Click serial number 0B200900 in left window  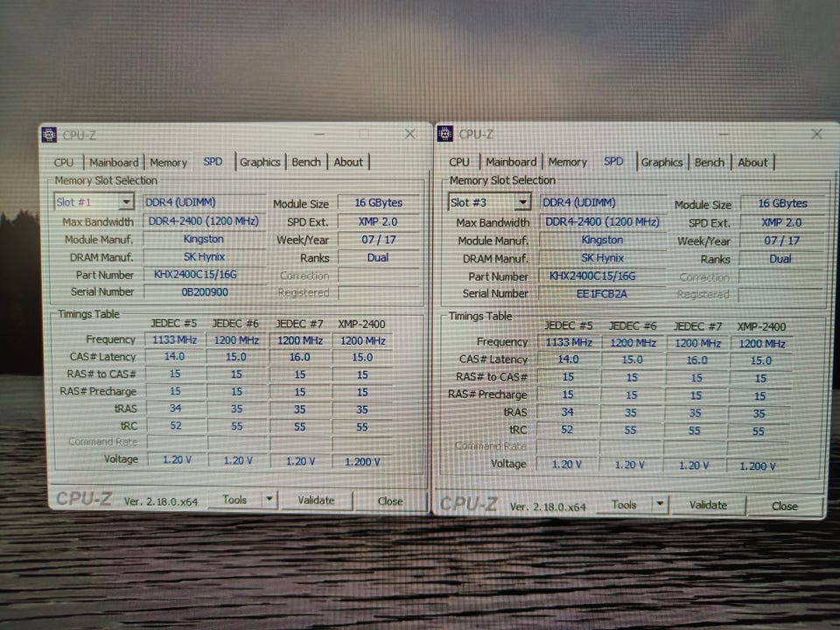point(205,292)
